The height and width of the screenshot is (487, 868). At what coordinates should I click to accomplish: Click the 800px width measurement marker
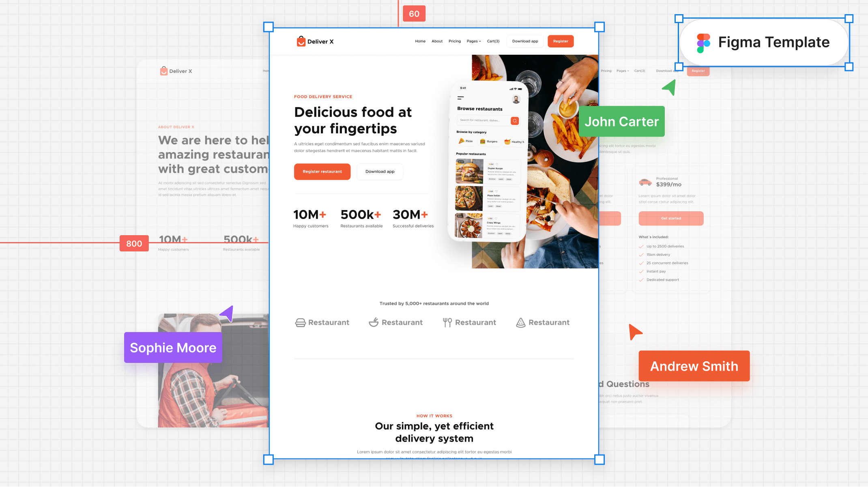point(133,243)
